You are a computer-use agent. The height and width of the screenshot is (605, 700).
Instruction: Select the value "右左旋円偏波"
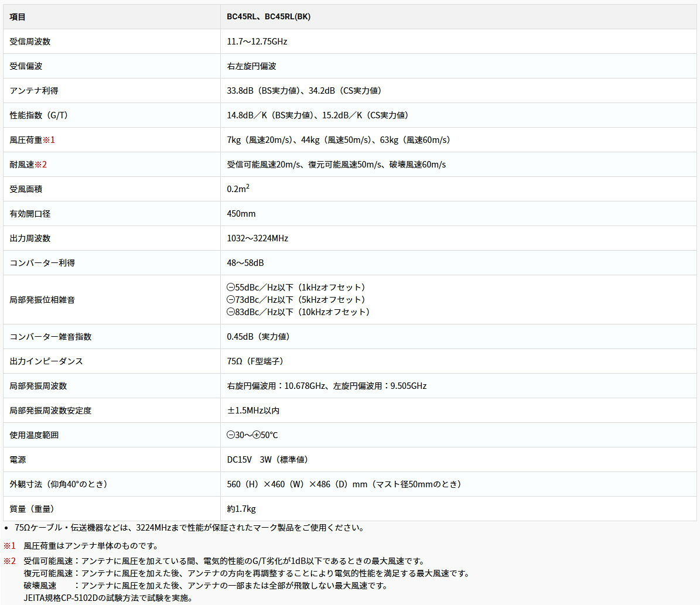pyautogui.click(x=252, y=66)
